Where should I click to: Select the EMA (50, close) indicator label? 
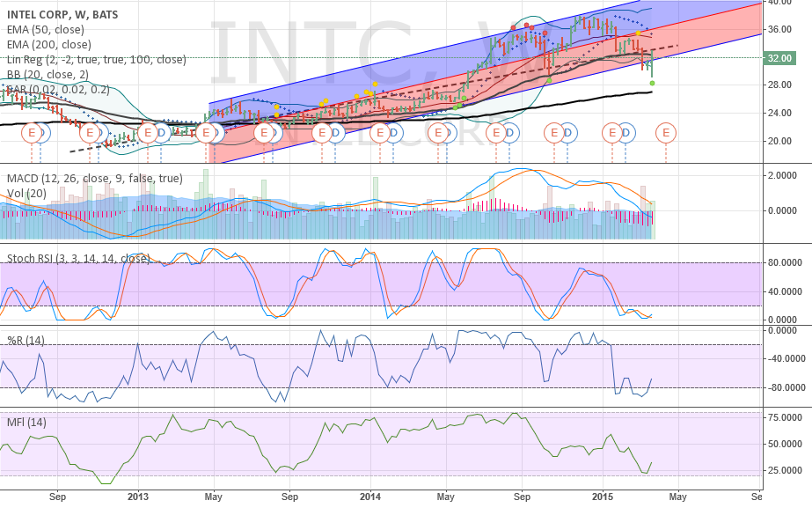(x=45, y=30)
